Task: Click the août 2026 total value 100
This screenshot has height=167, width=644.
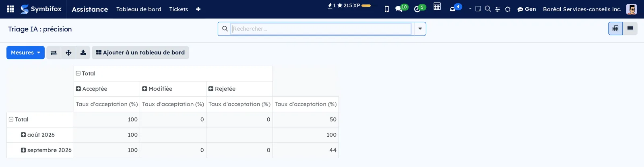Action: pos(305,135)
